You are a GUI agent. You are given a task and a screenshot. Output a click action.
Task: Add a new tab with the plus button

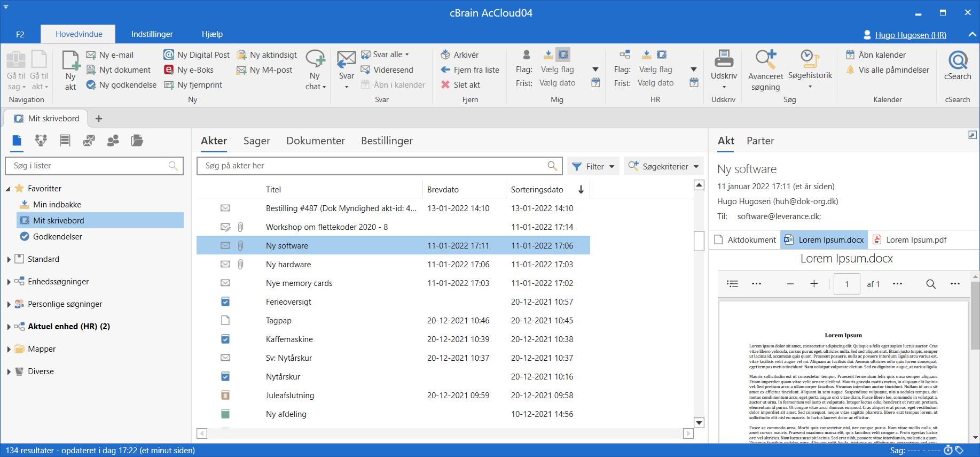[99, 119]
